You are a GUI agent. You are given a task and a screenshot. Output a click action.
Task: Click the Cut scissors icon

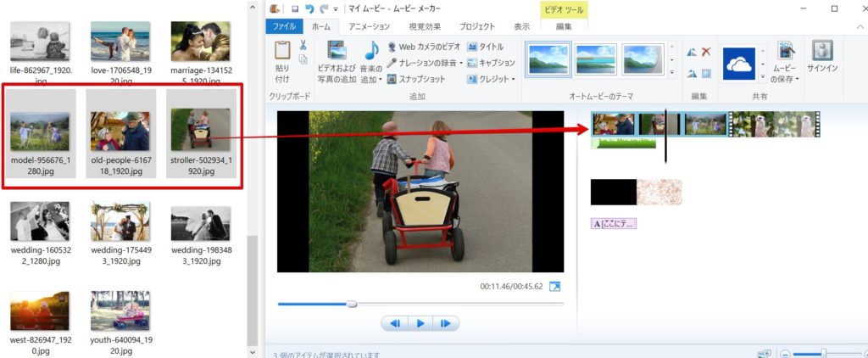point(303,46)
